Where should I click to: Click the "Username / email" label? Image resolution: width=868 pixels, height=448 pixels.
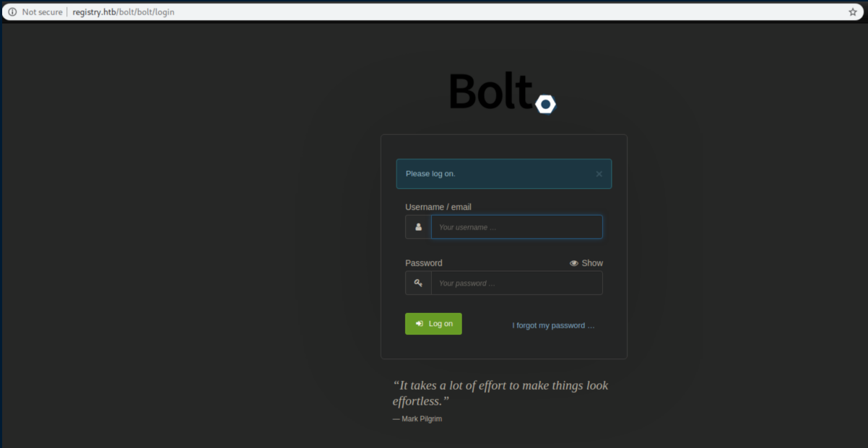pos(438,207)
